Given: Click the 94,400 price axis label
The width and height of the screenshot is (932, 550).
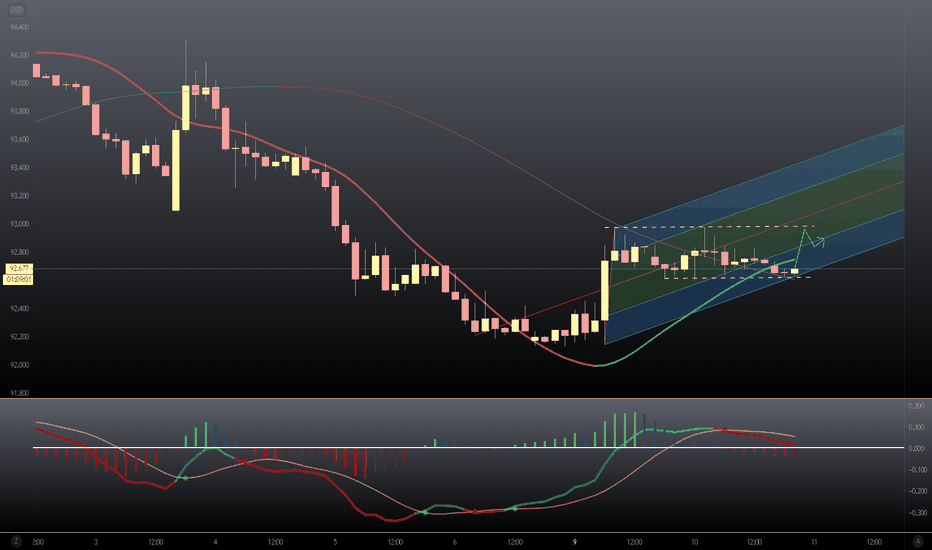Looking at the screenshot, I should point(19,27).
